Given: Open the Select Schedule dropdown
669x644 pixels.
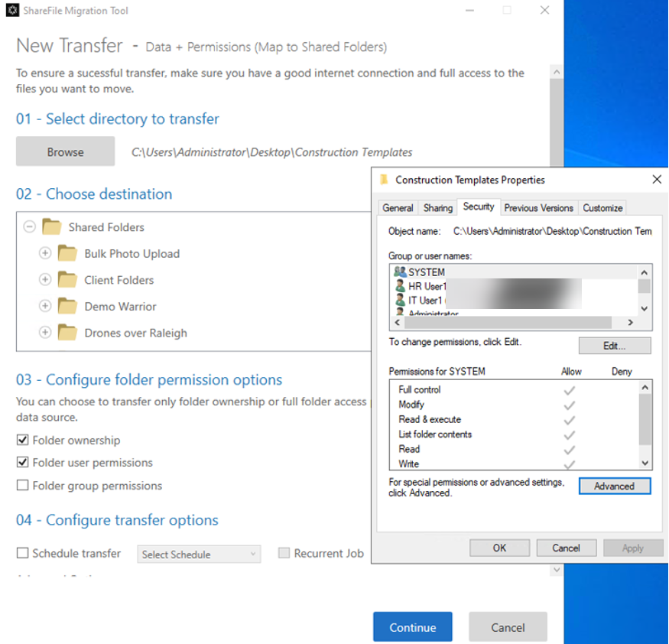Looking at the screenshot, I should [199, 555].
